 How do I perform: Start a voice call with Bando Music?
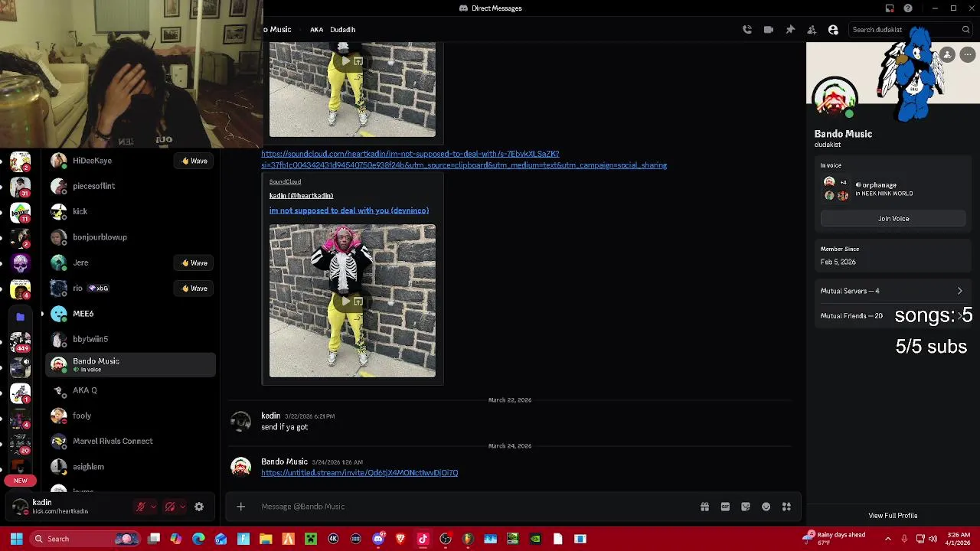747,30
